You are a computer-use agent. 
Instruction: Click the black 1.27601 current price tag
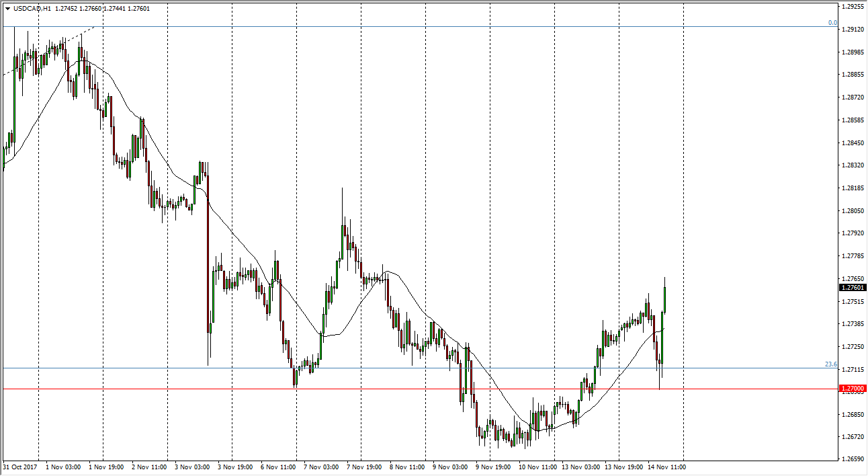[x=853, y=287]
